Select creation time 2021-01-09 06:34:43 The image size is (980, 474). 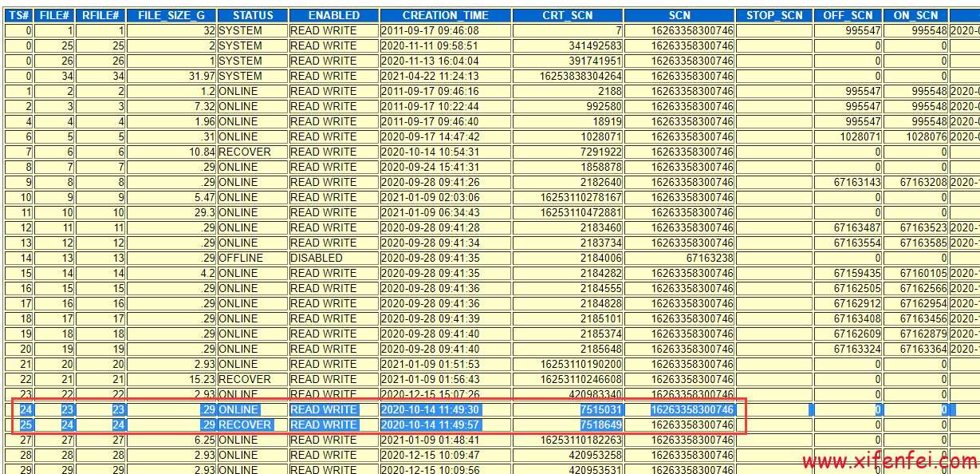click(x=430, y=212)
